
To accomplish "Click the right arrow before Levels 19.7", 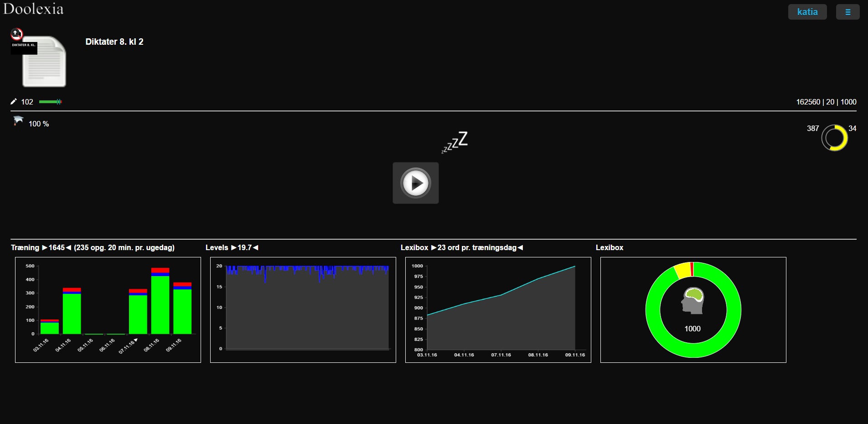I will (234, 247).
